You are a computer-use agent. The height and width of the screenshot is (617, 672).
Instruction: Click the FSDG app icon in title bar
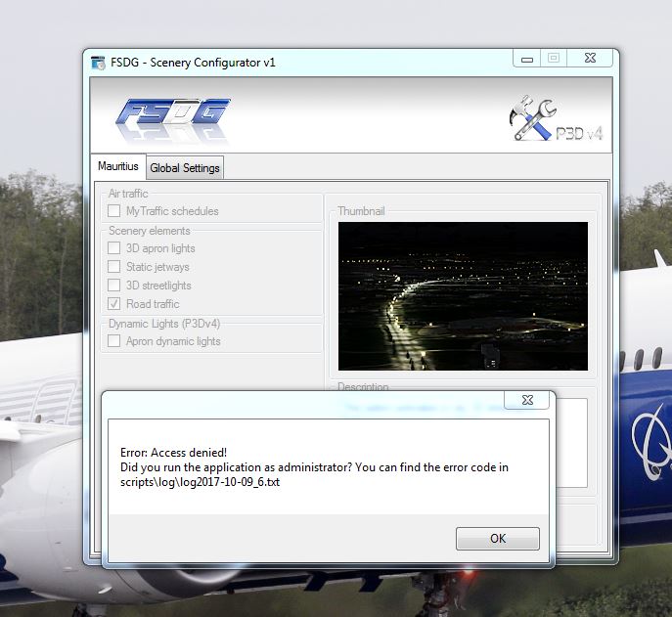[98, 63]
